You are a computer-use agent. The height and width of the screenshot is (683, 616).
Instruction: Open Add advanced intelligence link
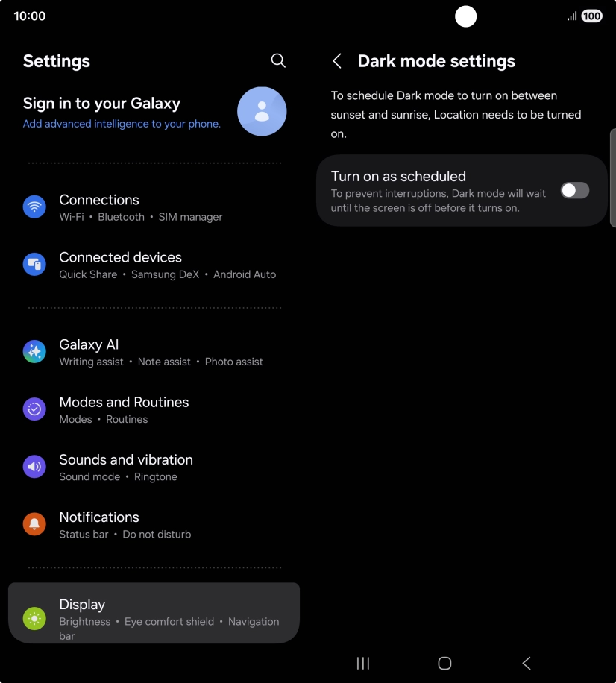tap(122, 124)
